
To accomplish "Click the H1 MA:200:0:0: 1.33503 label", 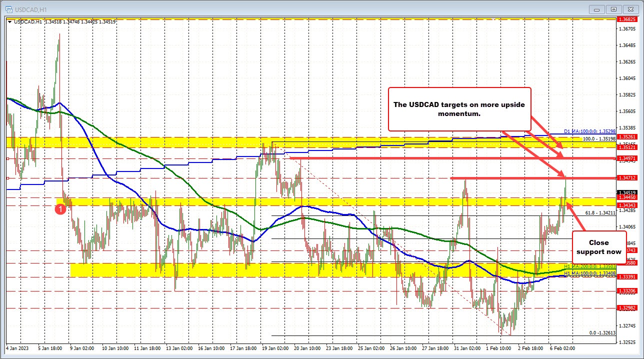I will pyautogui.click(x=590, y=267).
